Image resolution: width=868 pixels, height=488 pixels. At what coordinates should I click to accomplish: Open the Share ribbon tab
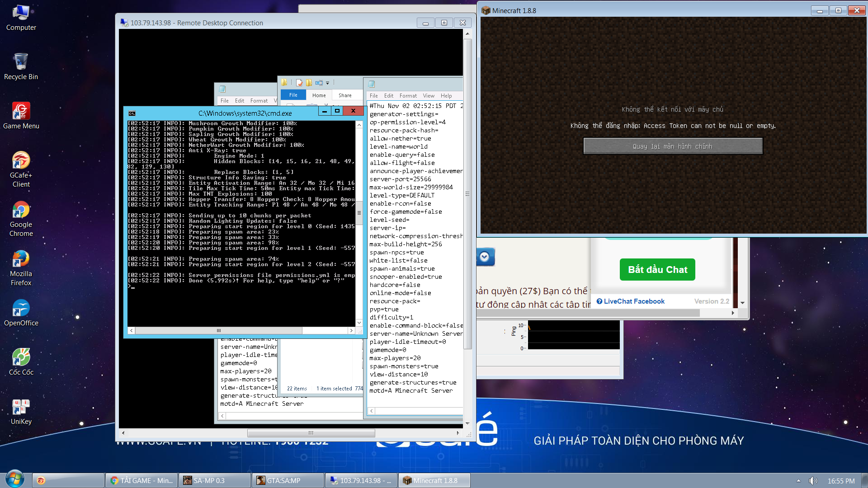(345, 95)
